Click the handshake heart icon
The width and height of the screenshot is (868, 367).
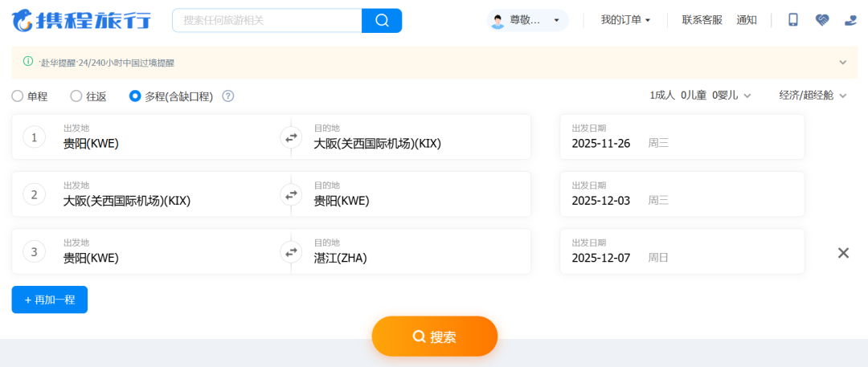point(822,20)
